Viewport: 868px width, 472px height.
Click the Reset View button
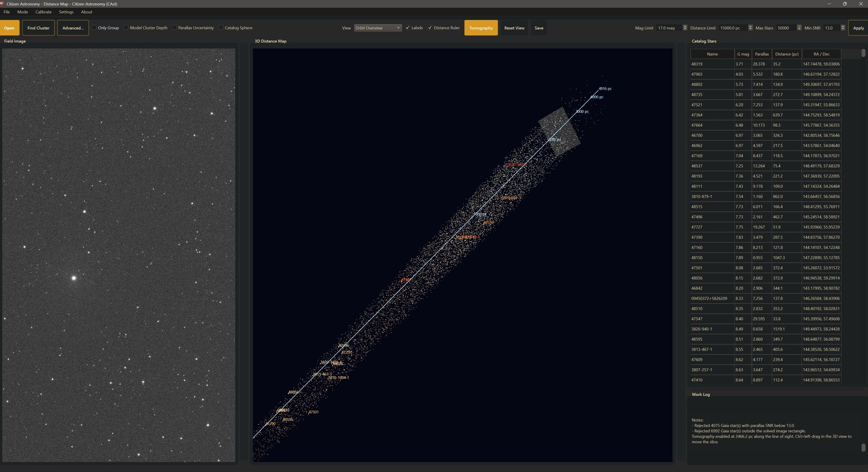514,28
